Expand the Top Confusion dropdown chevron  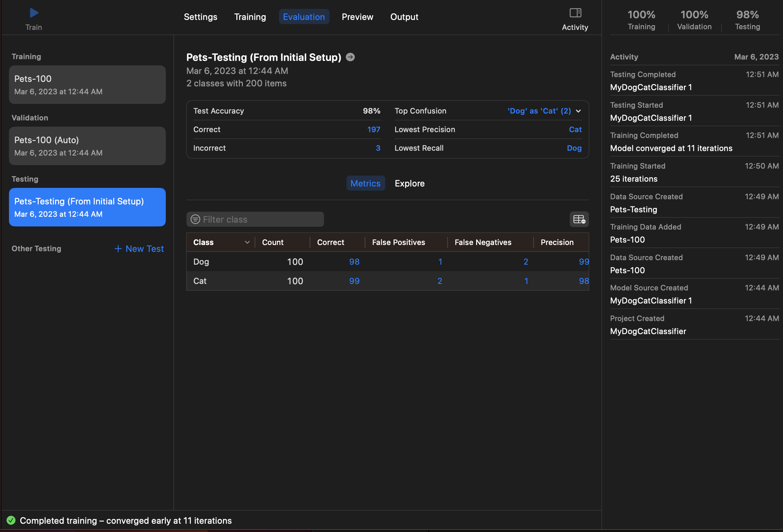pos(578,111)
